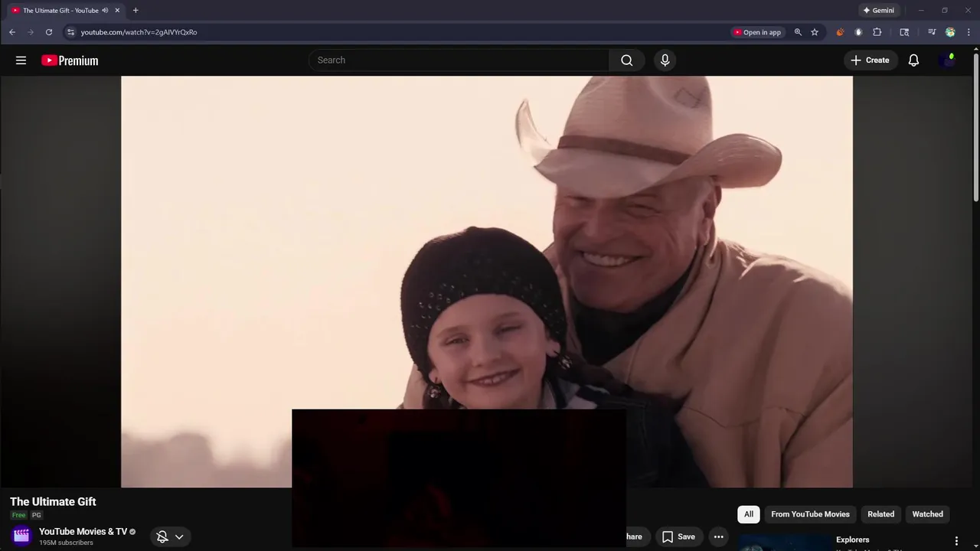
Task: Go to YouTube Premium home logo
Action: click(70, 60)
